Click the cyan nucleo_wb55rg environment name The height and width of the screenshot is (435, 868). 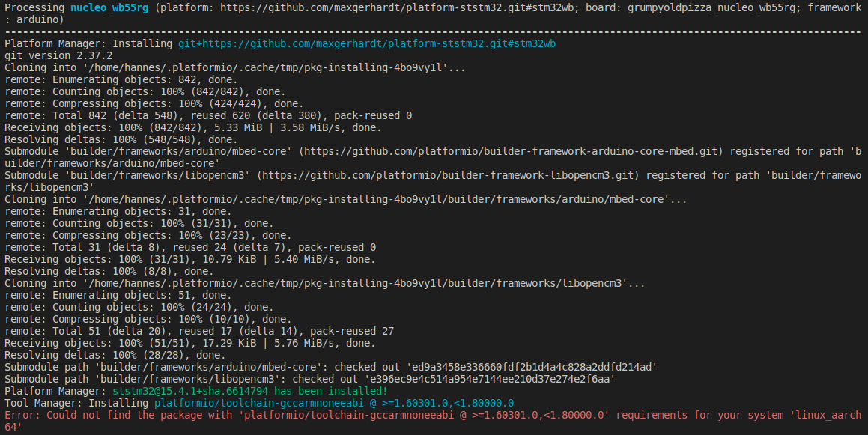click(x=104, y=7)
